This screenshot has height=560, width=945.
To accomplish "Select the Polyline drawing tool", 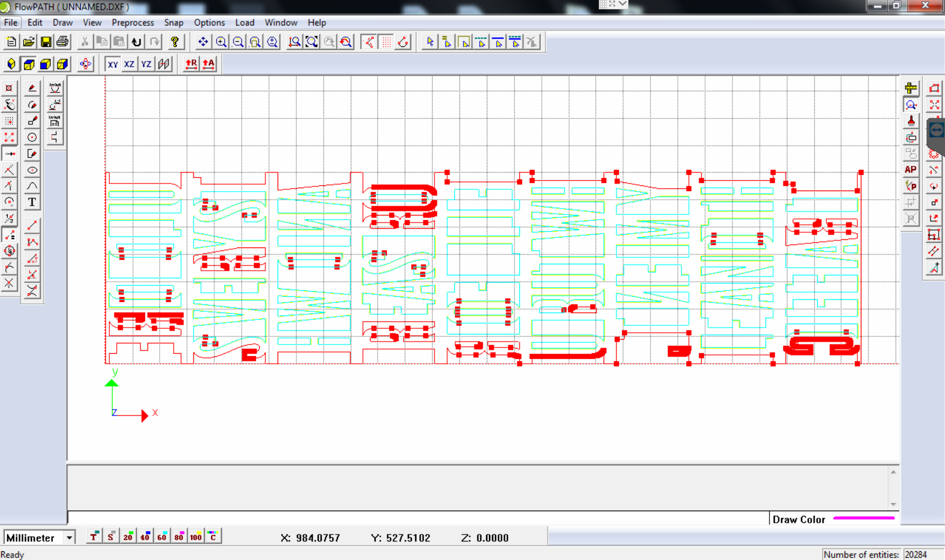I will click(32, 242).
